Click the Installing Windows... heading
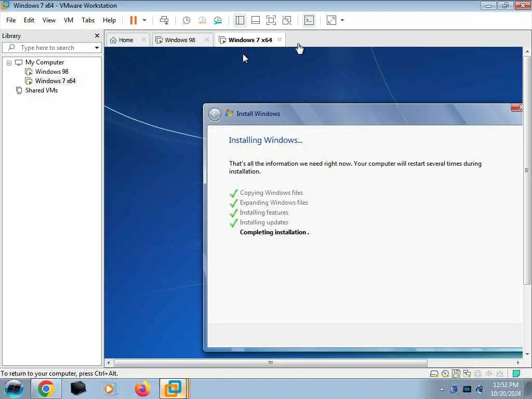 265,140
